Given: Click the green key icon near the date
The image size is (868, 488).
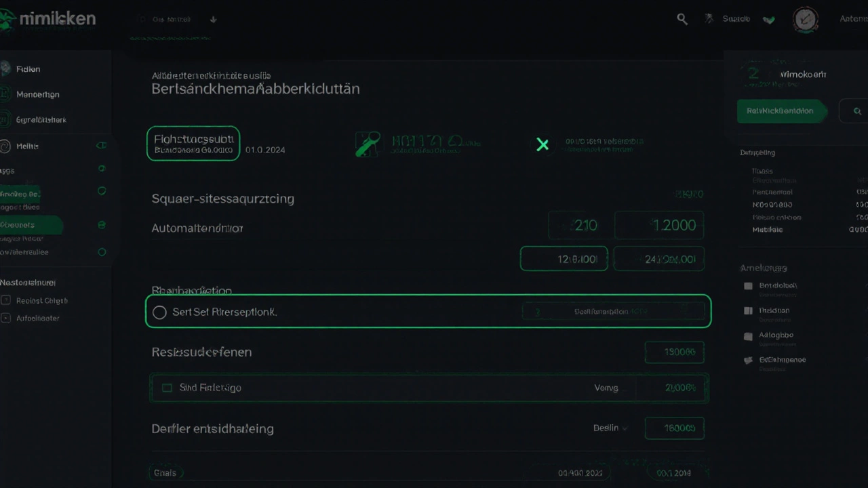Looking at the screenshot, I should point(368,144).
